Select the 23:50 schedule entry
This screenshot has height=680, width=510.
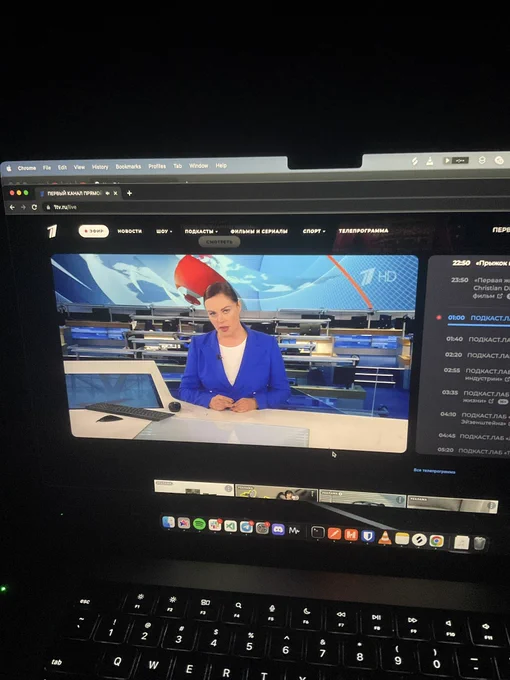479,288
